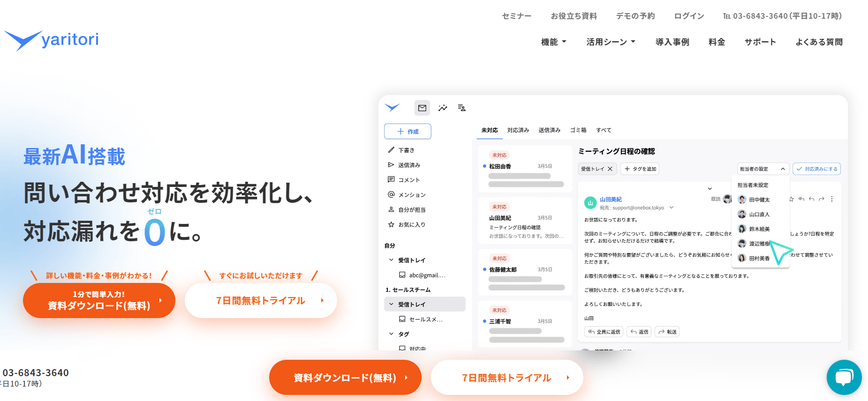Open the 料金 menu item
The height and width of the screenshot is (401, 868).
[x=717, y=42]
